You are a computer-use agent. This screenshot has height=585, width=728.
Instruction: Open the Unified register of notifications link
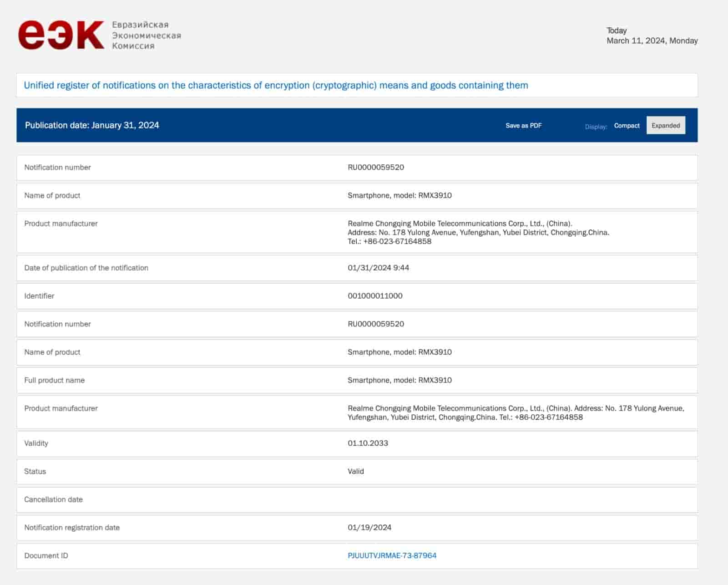click(x=276, y=84)
